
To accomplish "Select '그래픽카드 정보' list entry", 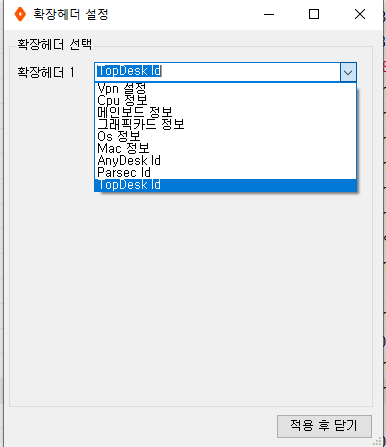I will click(225, 125).
